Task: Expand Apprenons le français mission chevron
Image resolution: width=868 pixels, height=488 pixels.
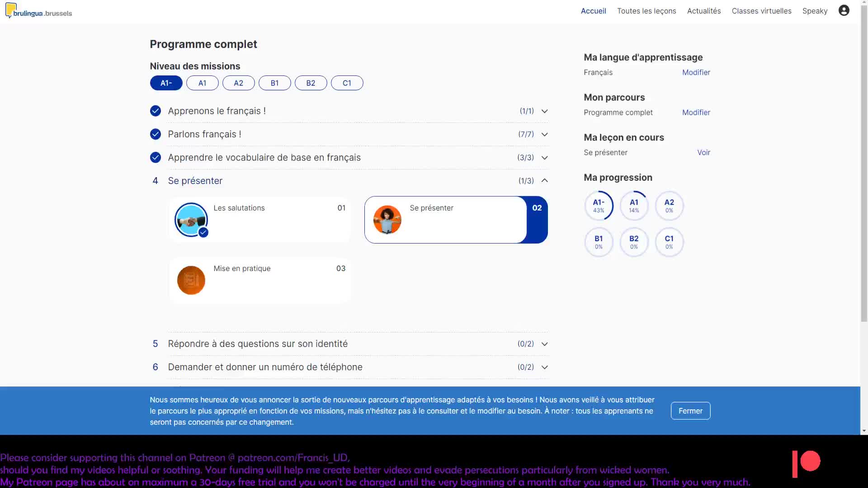Action: pyautogui.click(x=544, y=111)
